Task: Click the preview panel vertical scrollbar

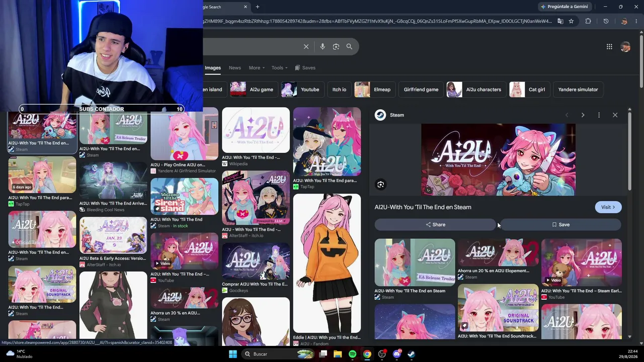Action: coord(629,151)
